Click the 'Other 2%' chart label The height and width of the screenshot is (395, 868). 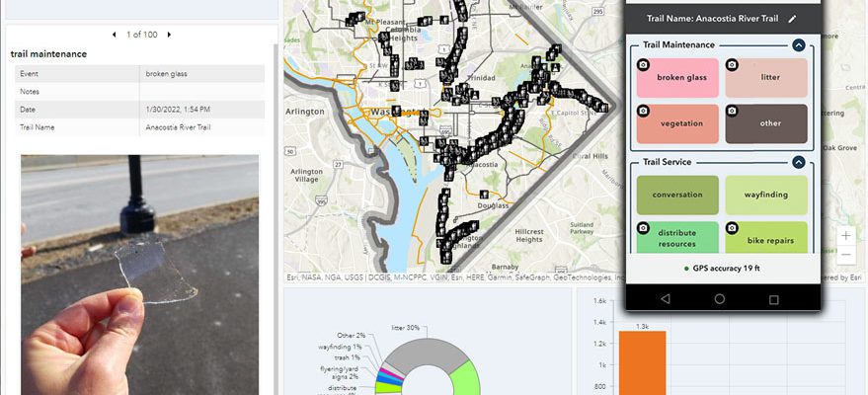tap(351, 336)
